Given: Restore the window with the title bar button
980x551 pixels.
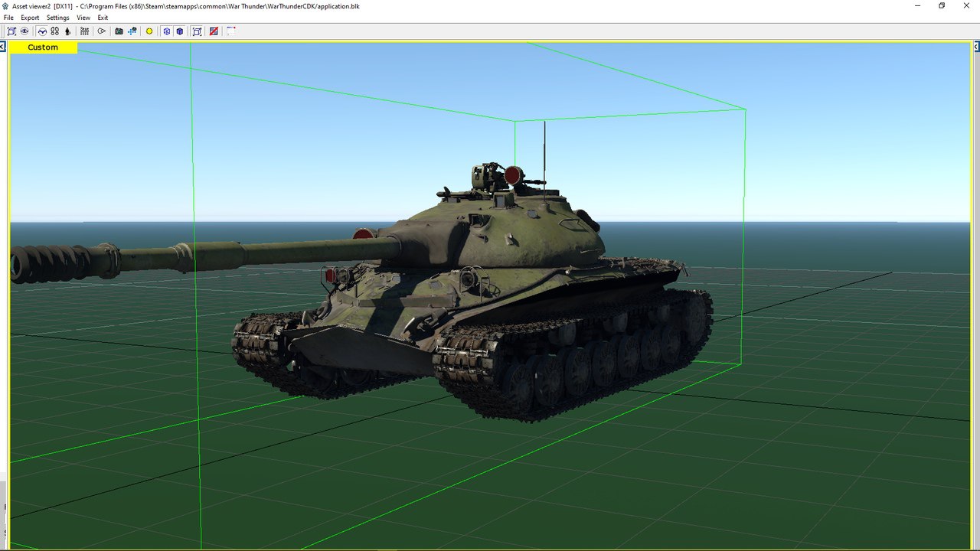Looking at the screenshot, I should coord(942,5).
